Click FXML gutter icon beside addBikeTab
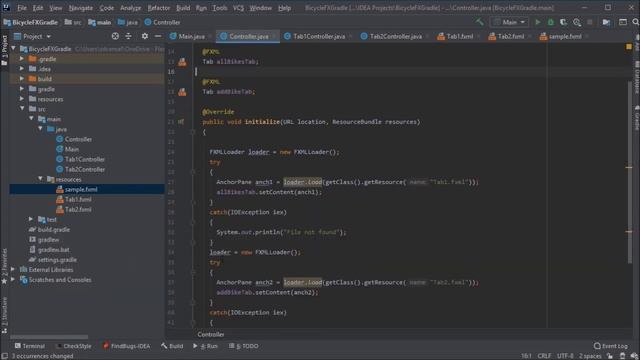This screenshot has height=360, width=640. click(182, 92)
